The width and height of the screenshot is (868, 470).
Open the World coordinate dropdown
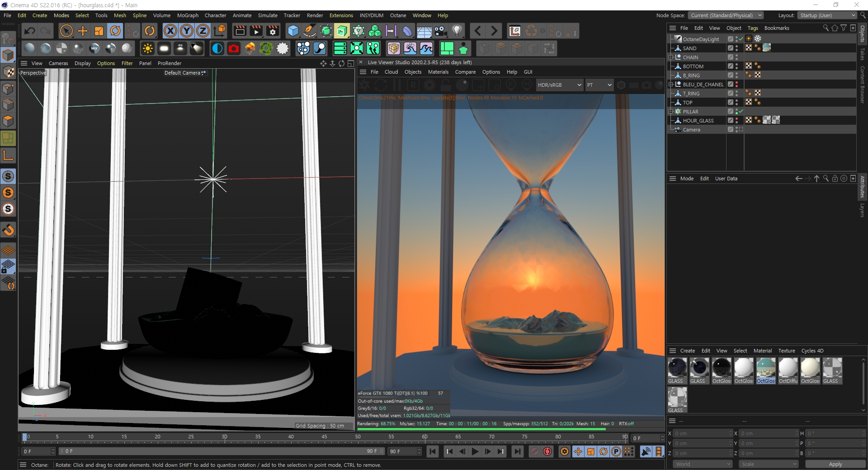point(702,464)
